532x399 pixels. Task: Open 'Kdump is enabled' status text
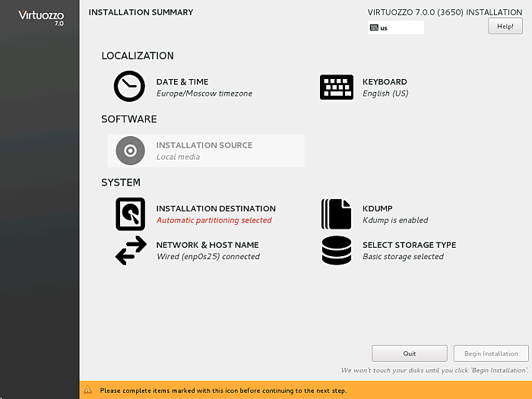coord(395,220)
